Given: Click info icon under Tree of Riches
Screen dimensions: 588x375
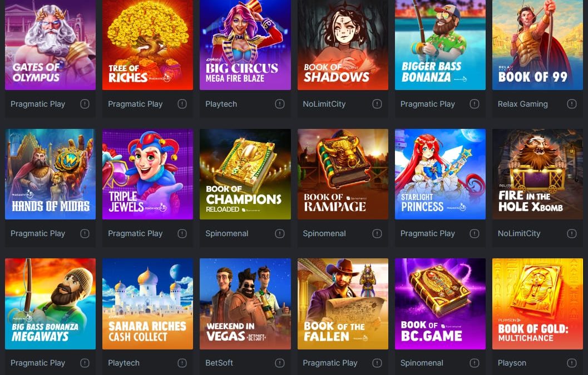Looking at the screenshot, I should pyautogui.click(x=182, y=104).
